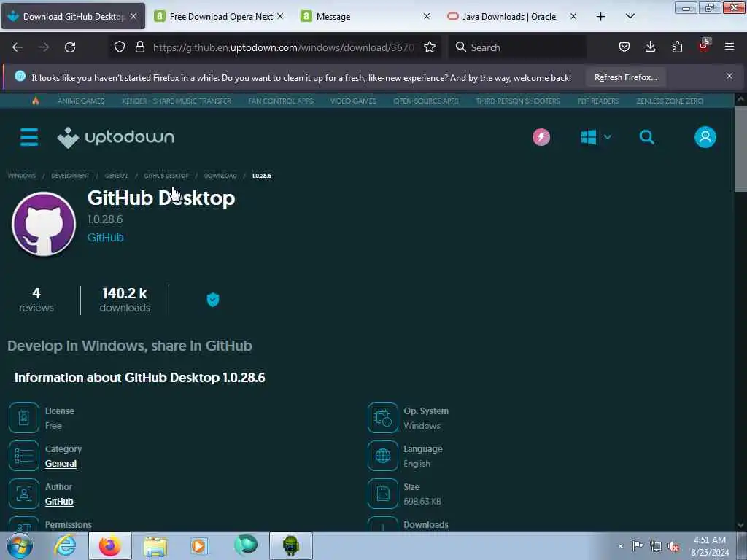
Task: Click the flame trending icon
Action: tap(36, 101)
